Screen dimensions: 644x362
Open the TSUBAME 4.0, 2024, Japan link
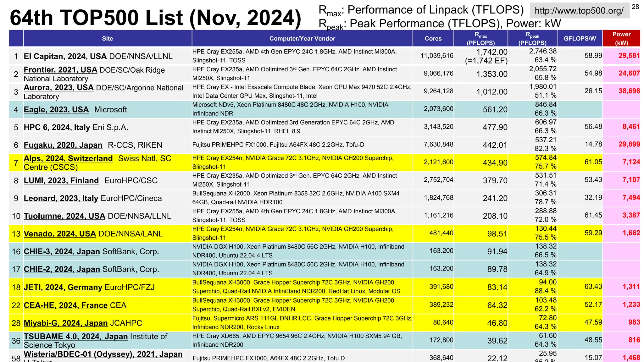pyautogui.click(x=76, y=337)
